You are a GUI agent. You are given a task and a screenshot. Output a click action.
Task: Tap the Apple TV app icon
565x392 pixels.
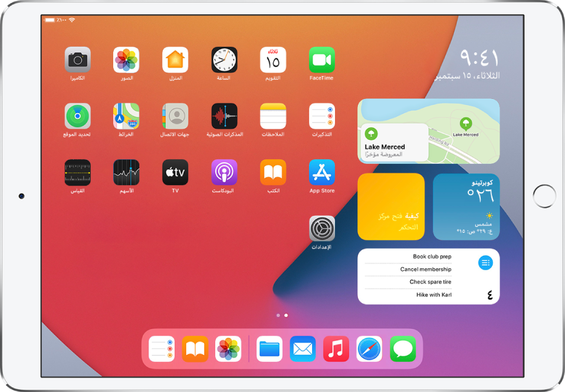175,172
